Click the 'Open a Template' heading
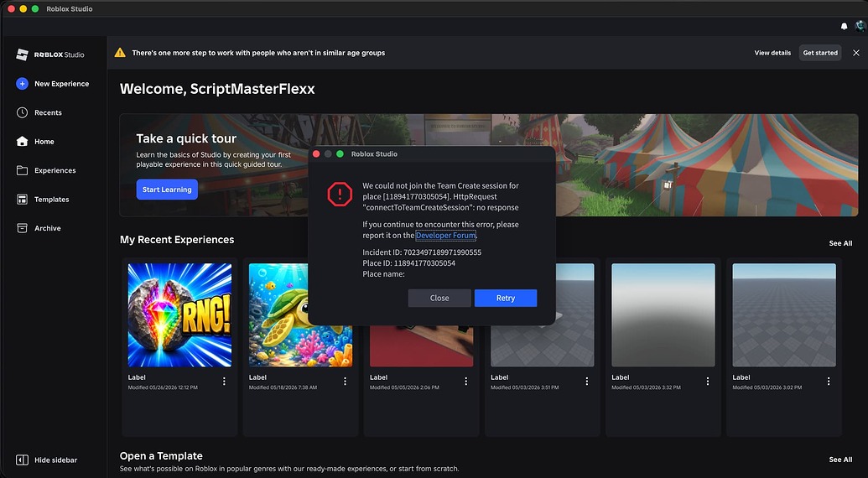Viewport: 868px width, 478px height. (161, 456)
